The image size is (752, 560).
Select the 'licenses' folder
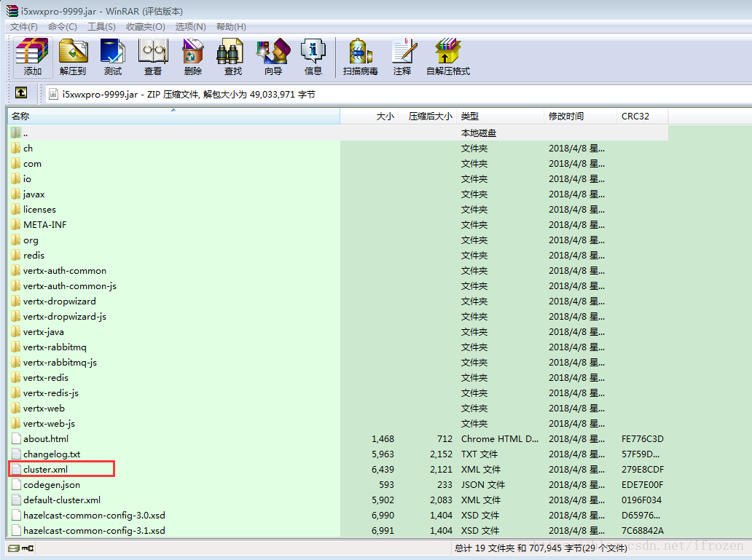(34, 210)
